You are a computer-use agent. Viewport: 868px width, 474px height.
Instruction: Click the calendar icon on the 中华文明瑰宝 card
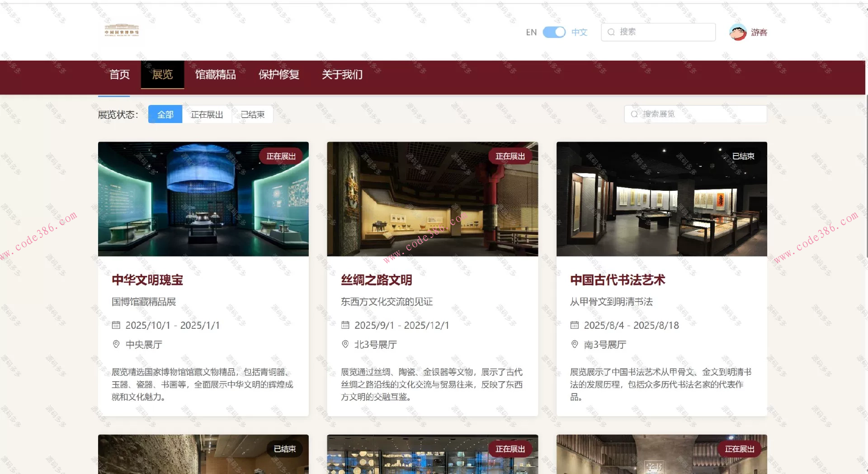pyautogui.click(x=116, y=325)
